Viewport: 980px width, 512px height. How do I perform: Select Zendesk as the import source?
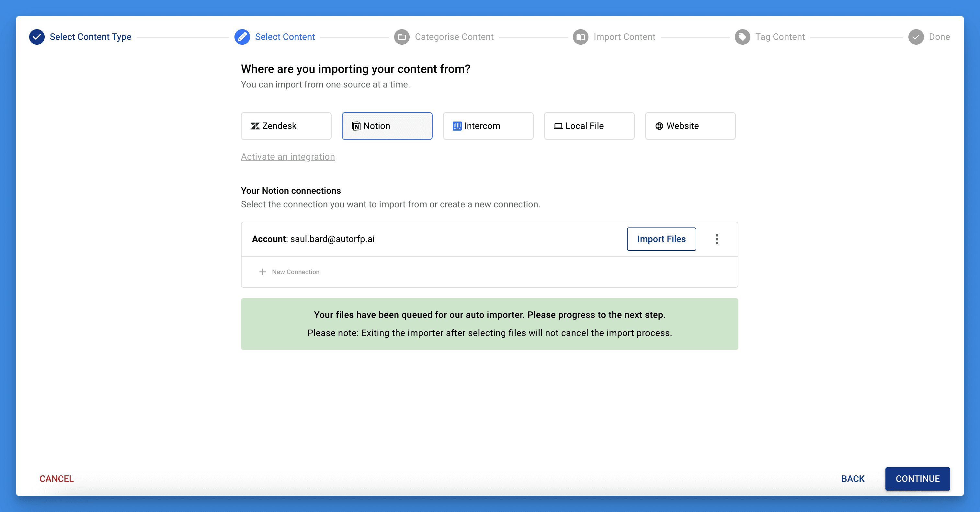tap(286, 126)
